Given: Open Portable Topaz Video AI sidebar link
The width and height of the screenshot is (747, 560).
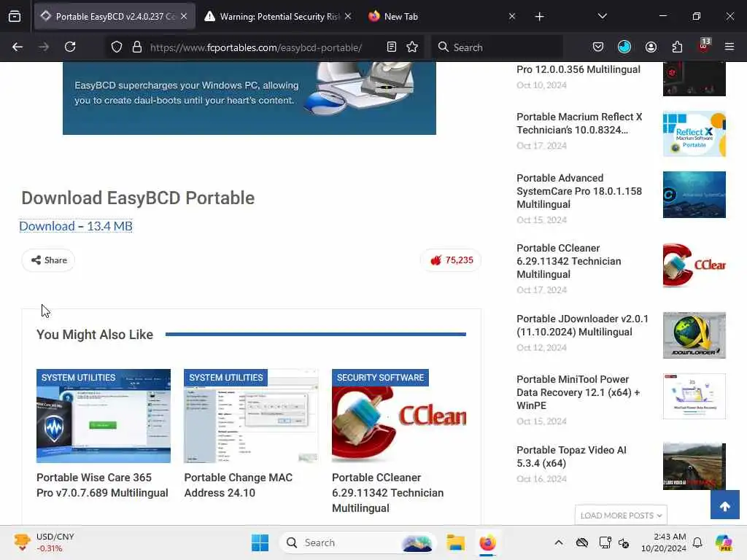Looking at the screenshot, I should coord(571,456).
